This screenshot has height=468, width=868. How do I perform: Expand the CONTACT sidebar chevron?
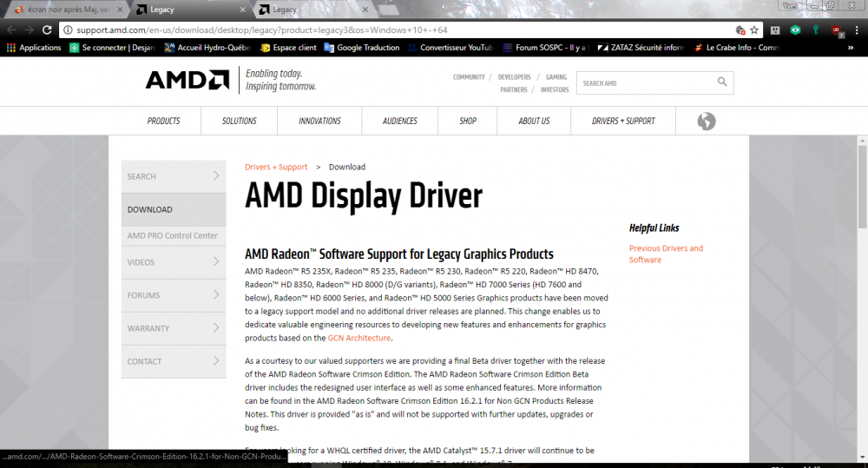coord(216,360)
